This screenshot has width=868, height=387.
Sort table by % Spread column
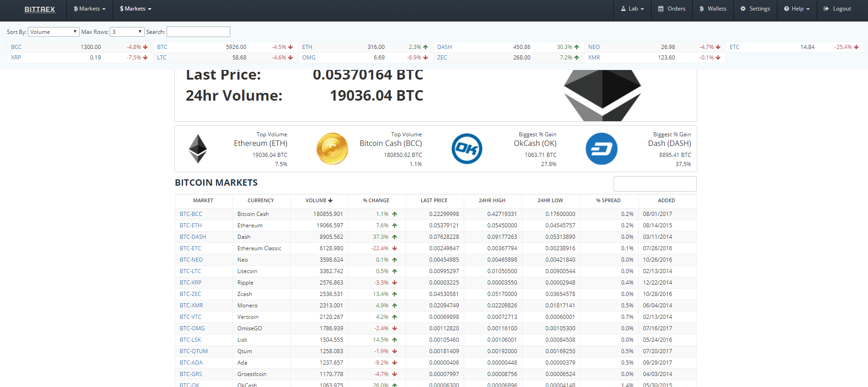[608, 200]
